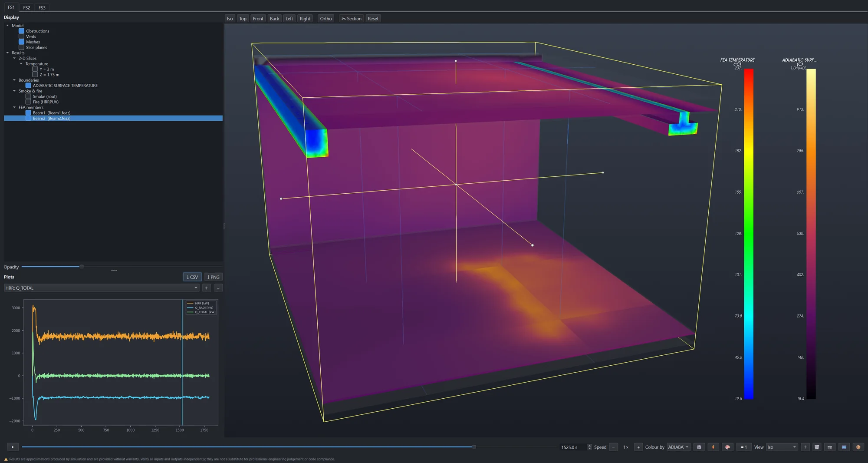Collapse the 2-D Slices node
The width and height of the screenshot is (868, 463).
14,58
